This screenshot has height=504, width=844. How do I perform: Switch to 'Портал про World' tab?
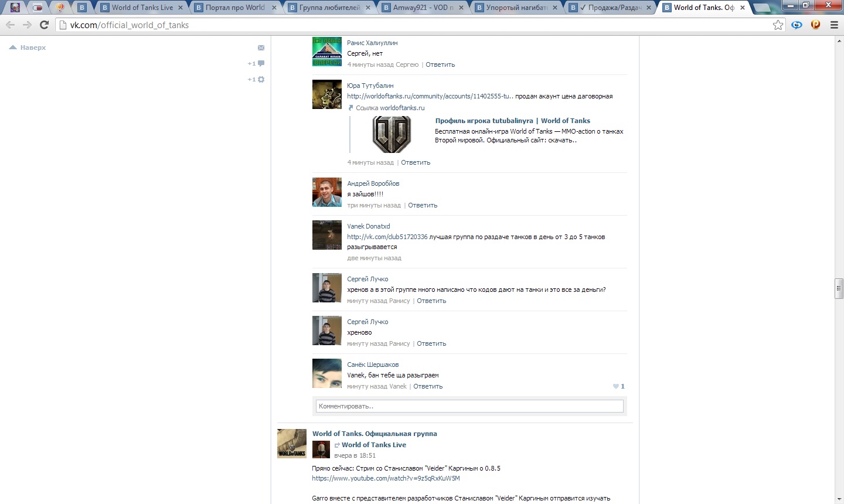(x=235, y=8)
